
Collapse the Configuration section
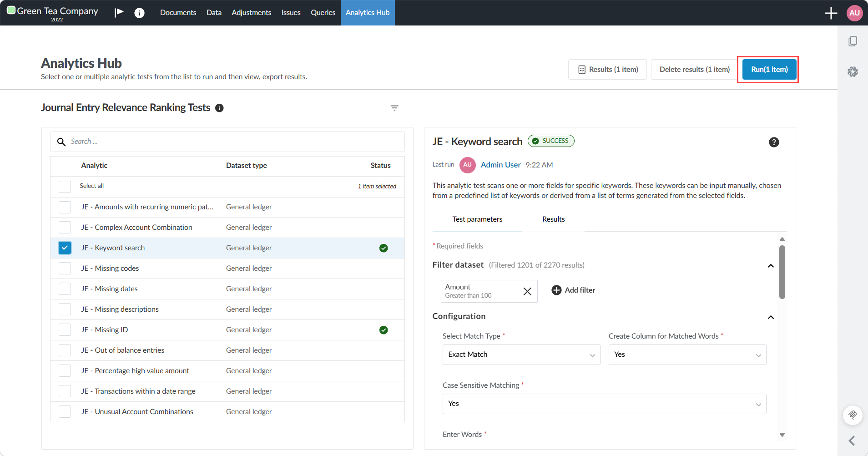tap(771, 317)
